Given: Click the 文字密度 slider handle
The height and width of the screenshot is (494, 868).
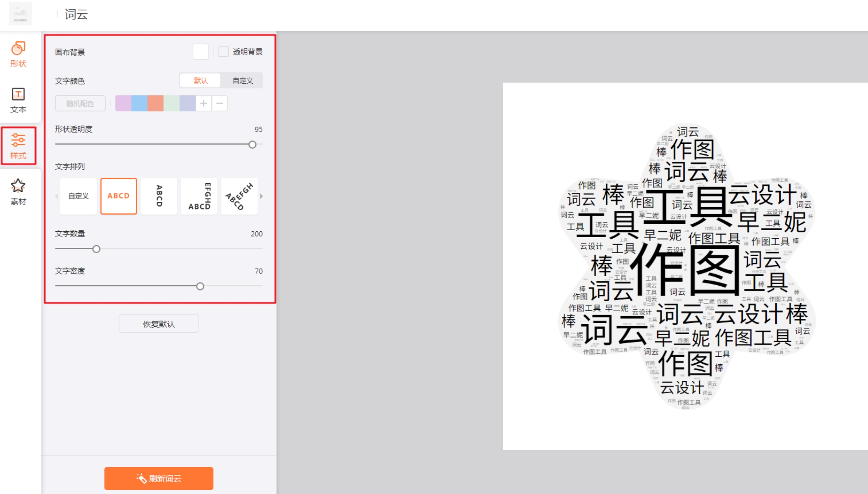Looking at the screenshot, I should (200, 286).
